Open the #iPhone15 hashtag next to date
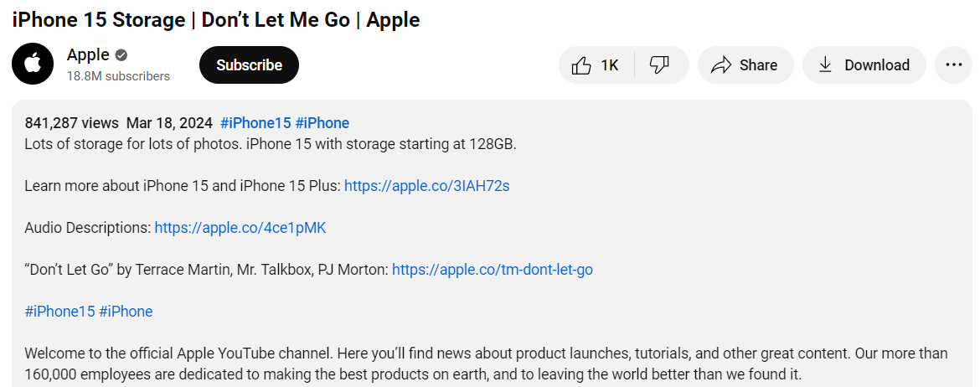The height and width of the screenshot is (387, 980). (255, 122)
